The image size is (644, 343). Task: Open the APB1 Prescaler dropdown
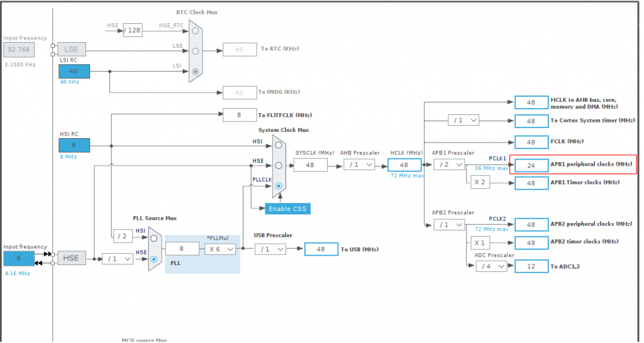point(449,165)
